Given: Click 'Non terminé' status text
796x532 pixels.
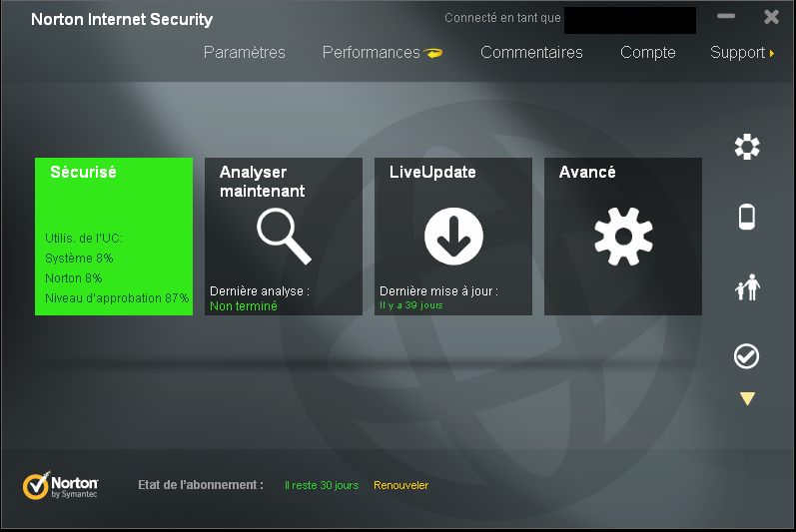Looking at the screenshot, I should coord(244,305).
